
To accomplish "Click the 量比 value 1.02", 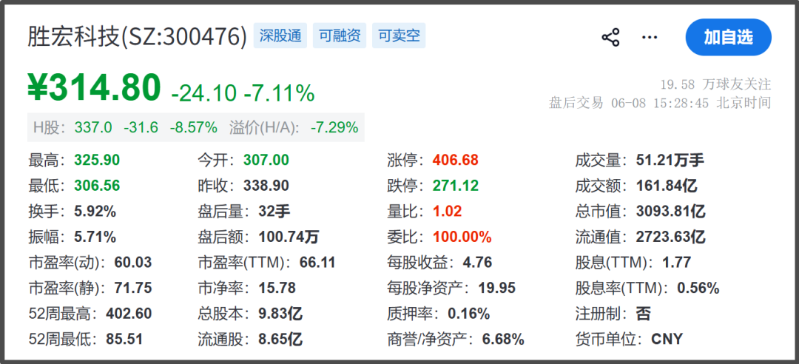I will pos(447,212).
